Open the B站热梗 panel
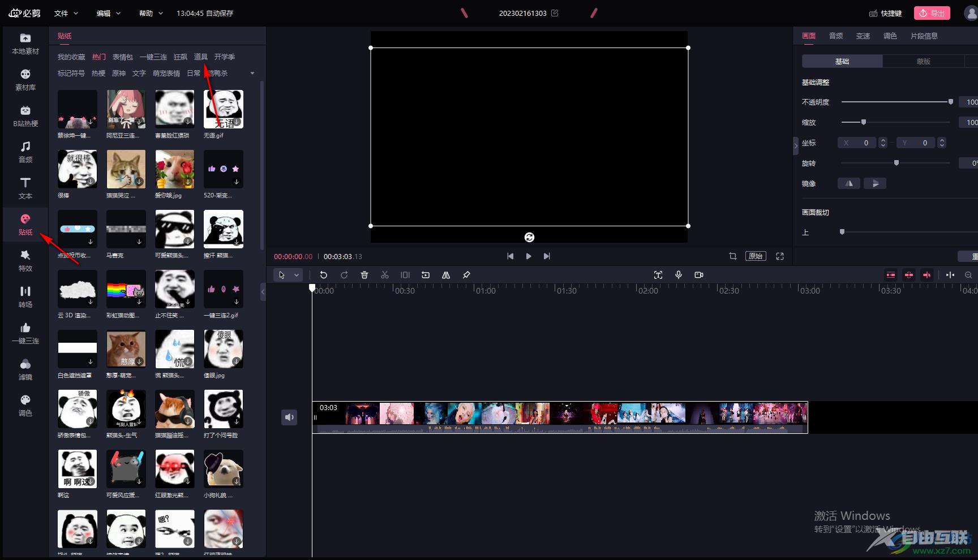 click(25, 116)
